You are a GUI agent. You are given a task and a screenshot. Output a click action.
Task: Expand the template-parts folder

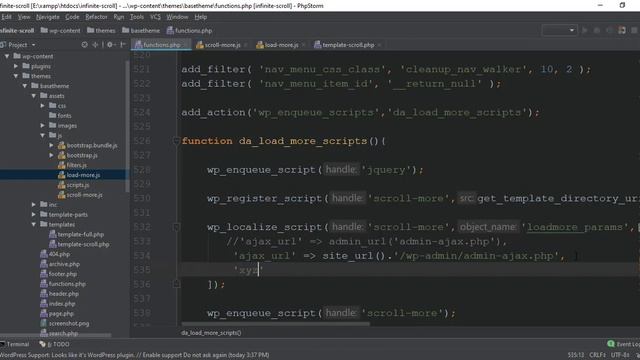coord(34,214)
